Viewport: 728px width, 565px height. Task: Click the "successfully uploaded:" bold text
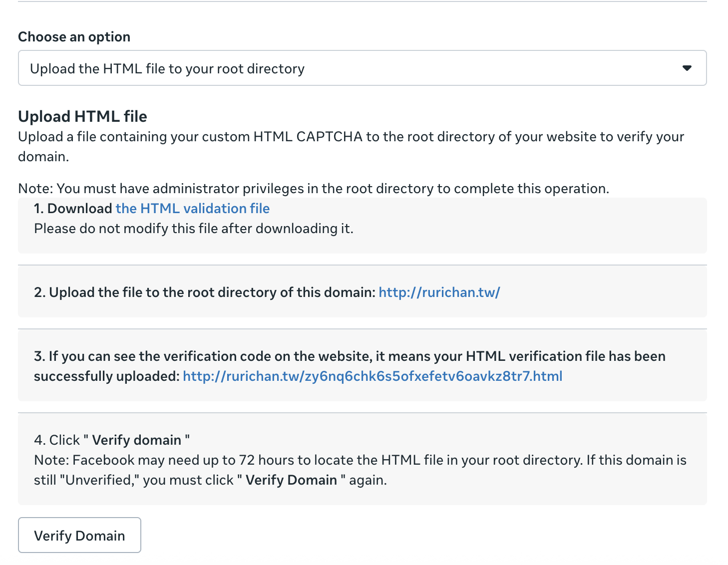[x=106, y=376]
